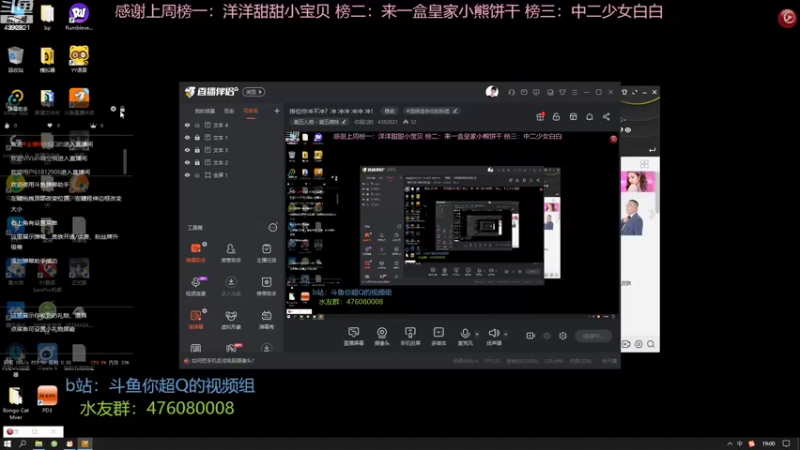This screenshot has width=800, height=450.
Task: Mute the 麦克风 microphone
Action: point(465,336)
